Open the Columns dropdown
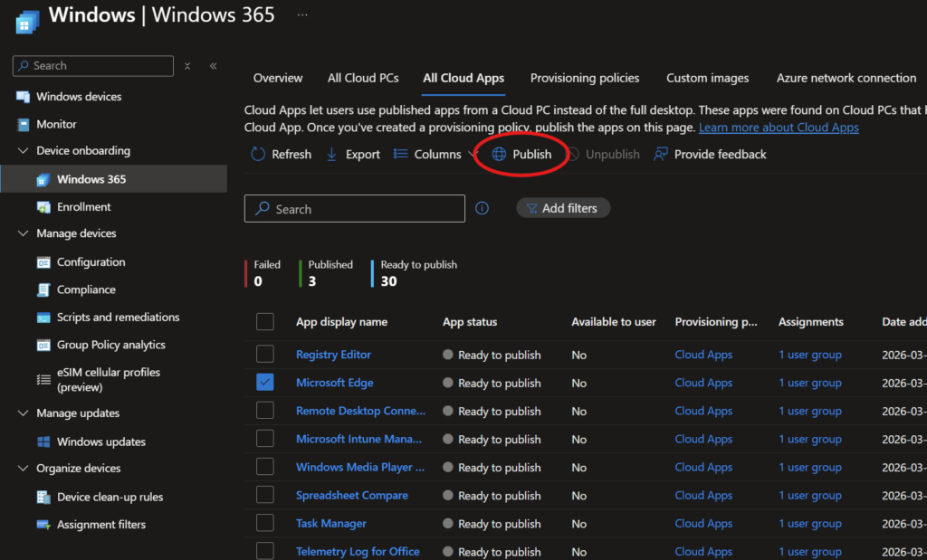927x560 pixels. (x=436, y=155)
